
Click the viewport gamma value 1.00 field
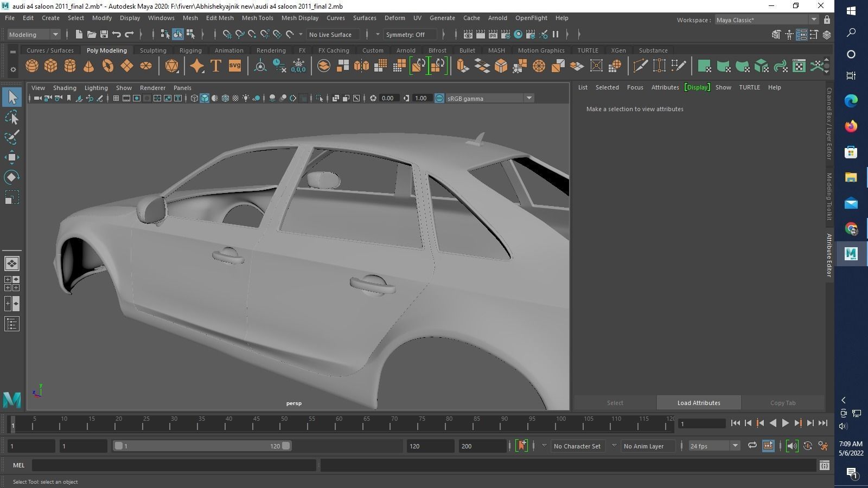pos(421,98)
